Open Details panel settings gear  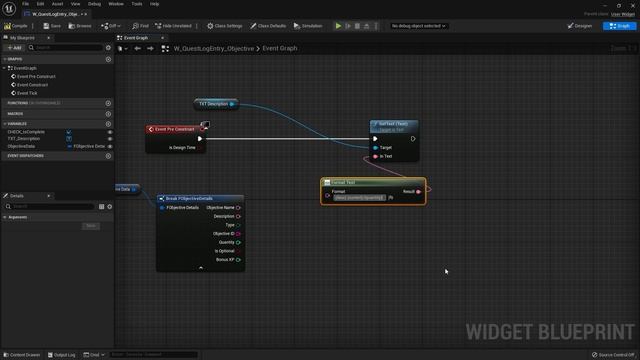click(x=109, y=207)
